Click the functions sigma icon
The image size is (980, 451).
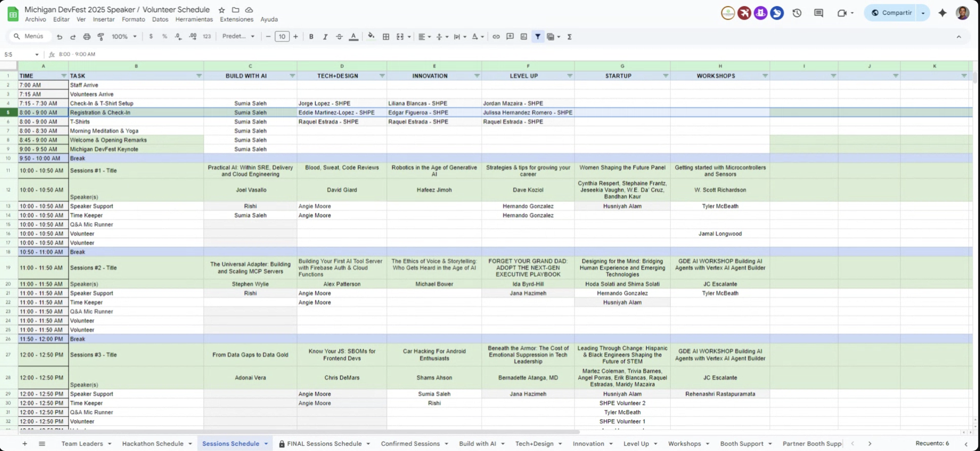(569, 36)
